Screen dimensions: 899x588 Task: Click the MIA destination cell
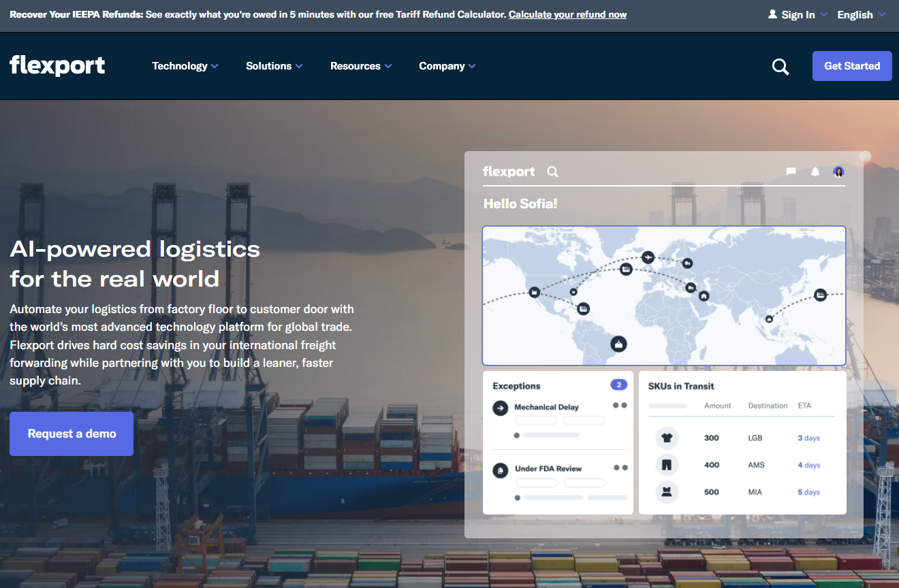click(755, 492)
